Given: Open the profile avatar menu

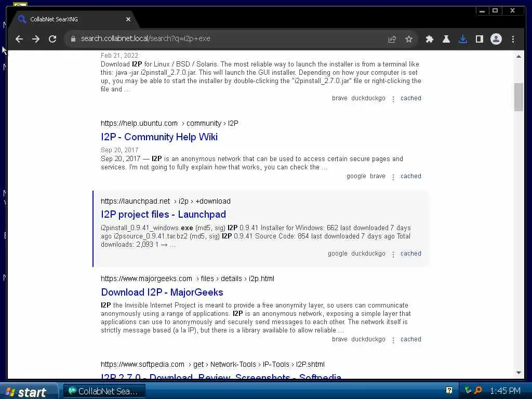Looking at the screenshot, I should click(x=496, y=39).
